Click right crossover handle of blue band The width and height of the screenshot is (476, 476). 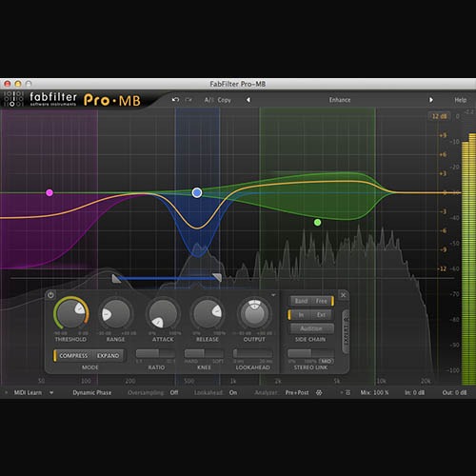[217, 278]
